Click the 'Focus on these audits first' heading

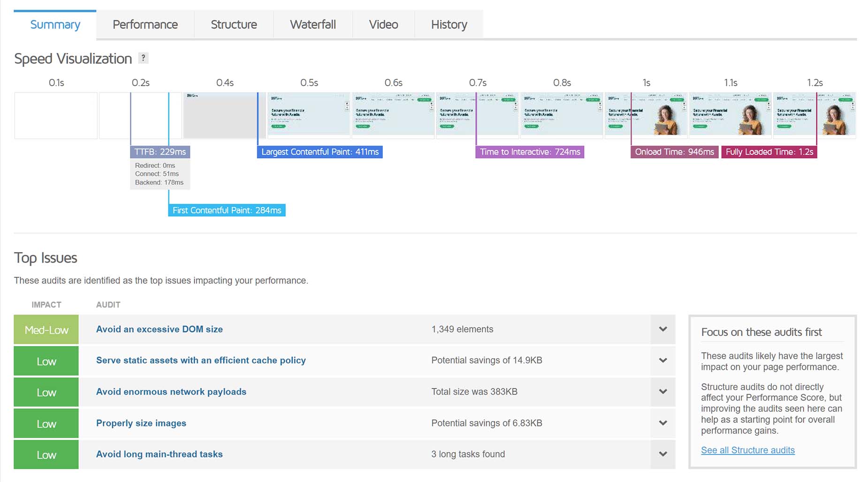(x=761, y=332)
